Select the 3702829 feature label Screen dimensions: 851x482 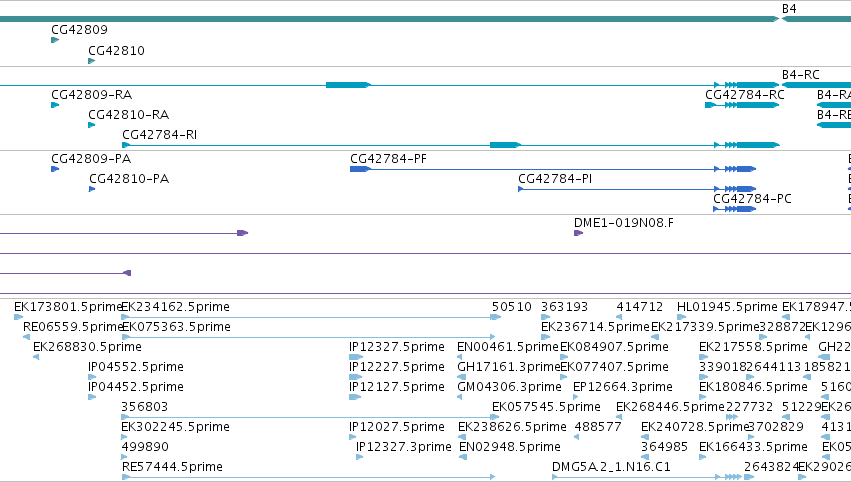coord(776,427)
